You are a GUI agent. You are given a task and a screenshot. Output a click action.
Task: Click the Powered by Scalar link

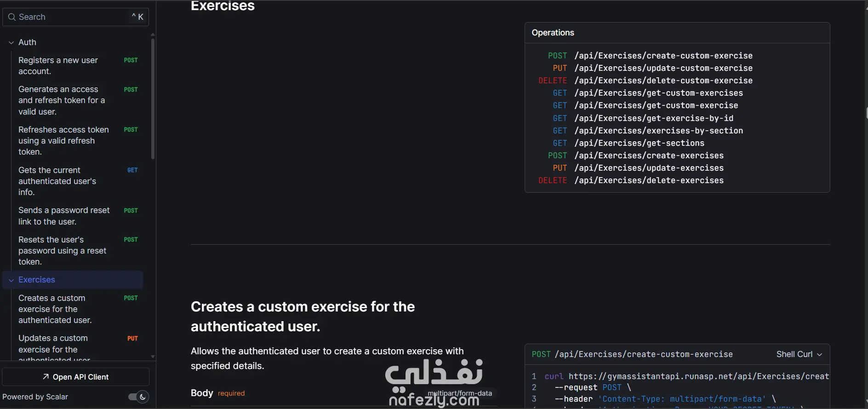(x=35, y=397)
